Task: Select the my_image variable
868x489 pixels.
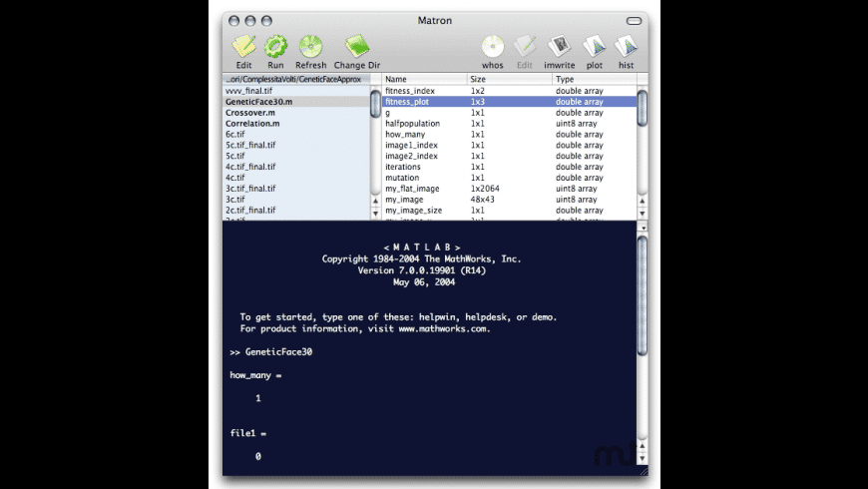Action: 509,200
